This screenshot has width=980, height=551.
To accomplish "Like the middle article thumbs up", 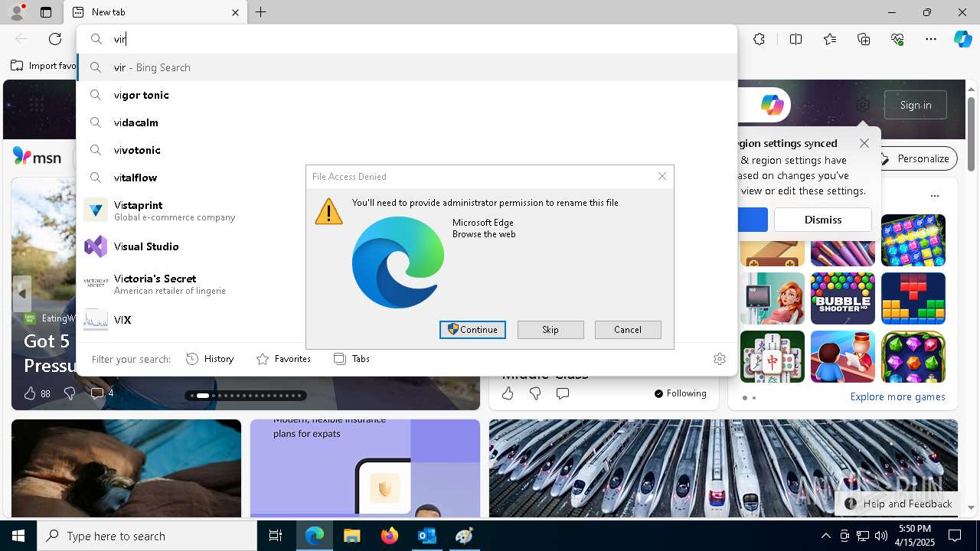I will tap(508, 393).
